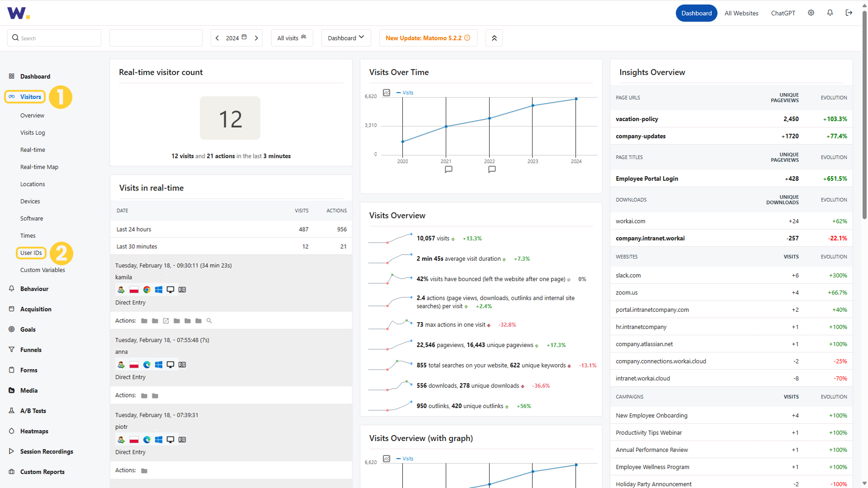The image size is (868, 488).
Task: Click the 2020 data point in Visits Over Time
Action: point(403,142)
